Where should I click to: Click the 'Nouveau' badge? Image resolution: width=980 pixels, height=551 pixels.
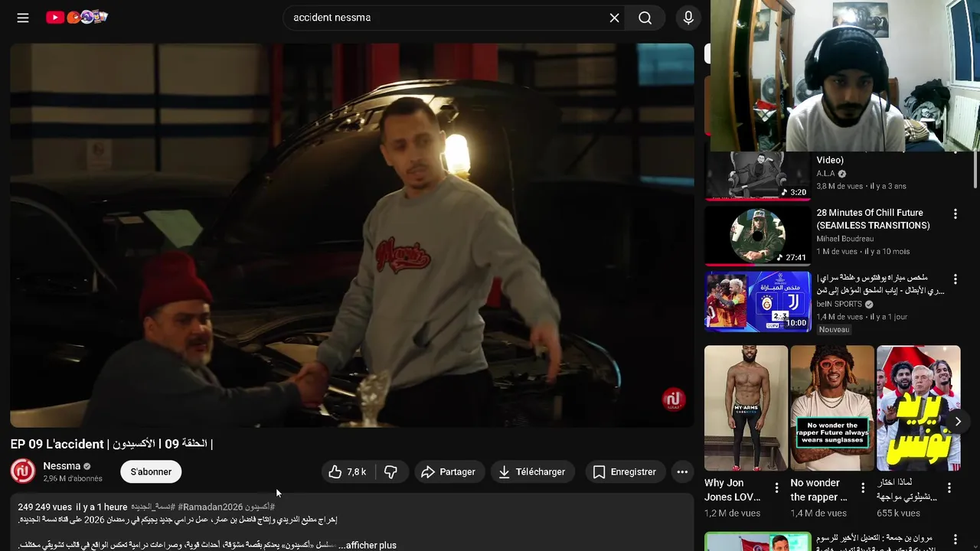(834, 330)
